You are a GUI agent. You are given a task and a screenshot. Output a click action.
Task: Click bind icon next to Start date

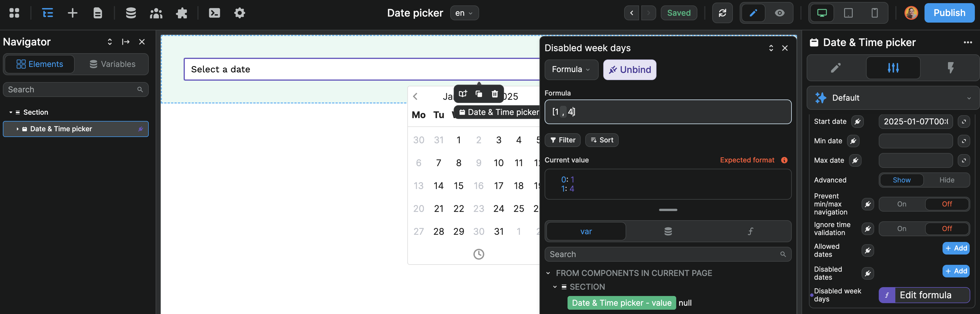pos(858,122)
